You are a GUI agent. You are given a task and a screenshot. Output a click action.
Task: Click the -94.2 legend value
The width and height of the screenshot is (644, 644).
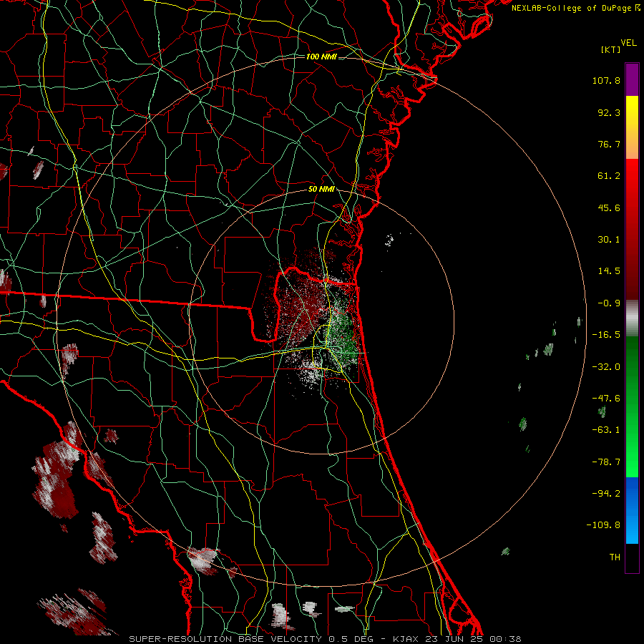coord(606,493)
